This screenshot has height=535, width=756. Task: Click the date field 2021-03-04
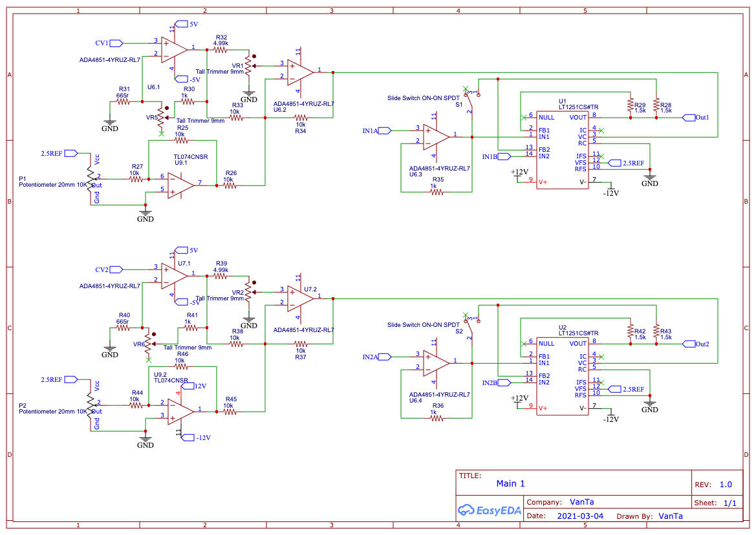point(580,516)
